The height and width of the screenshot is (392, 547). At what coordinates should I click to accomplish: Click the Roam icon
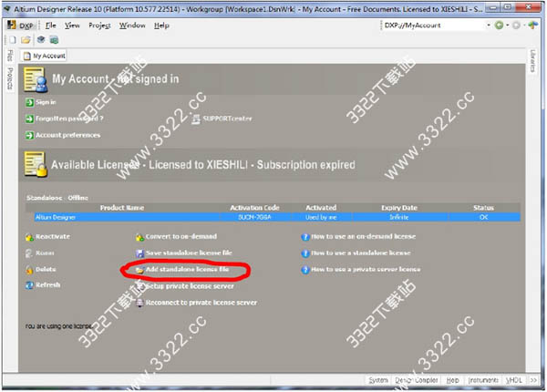coord(29,253)
